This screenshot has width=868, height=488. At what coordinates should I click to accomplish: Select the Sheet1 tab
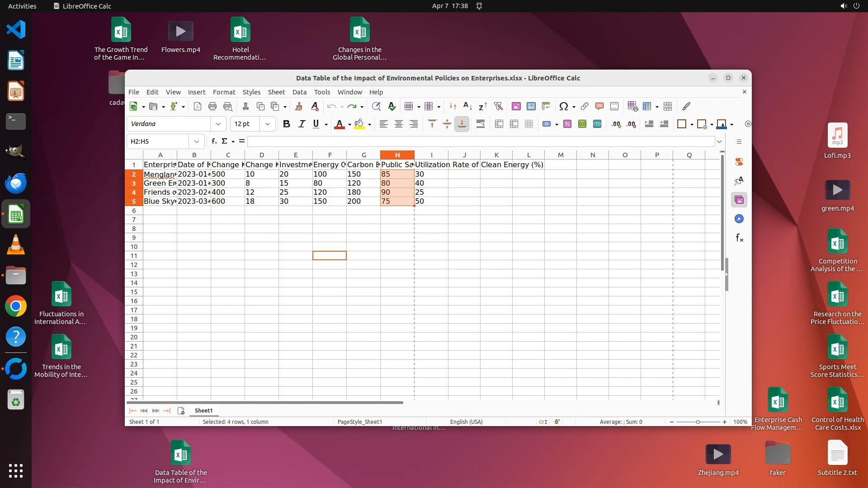(203, 411)
